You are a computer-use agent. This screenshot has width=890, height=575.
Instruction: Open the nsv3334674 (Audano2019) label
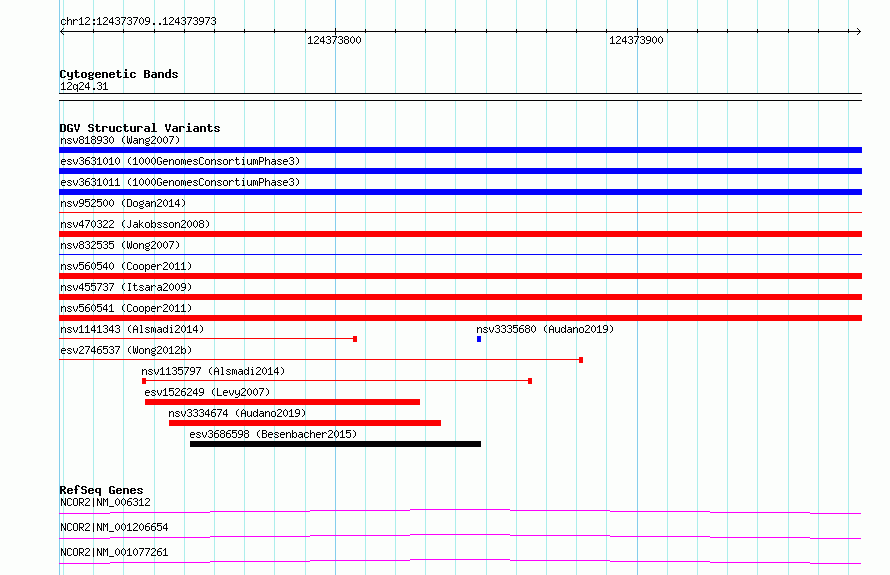[237, 413]
